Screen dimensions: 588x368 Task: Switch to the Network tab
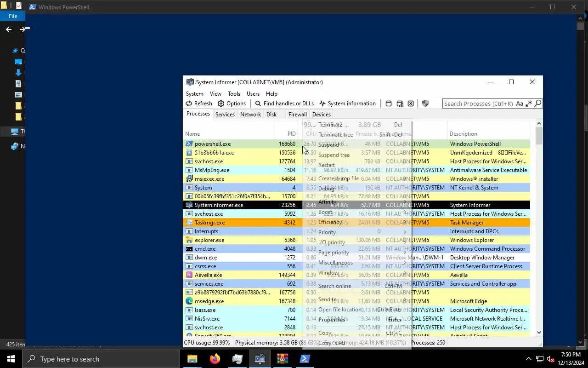coord(250,115)
